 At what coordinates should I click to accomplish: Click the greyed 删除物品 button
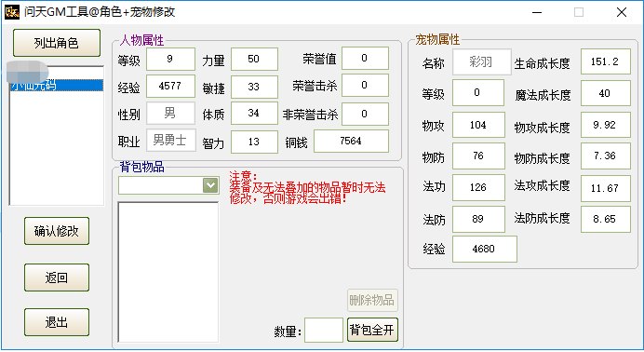tap(372, 300)
